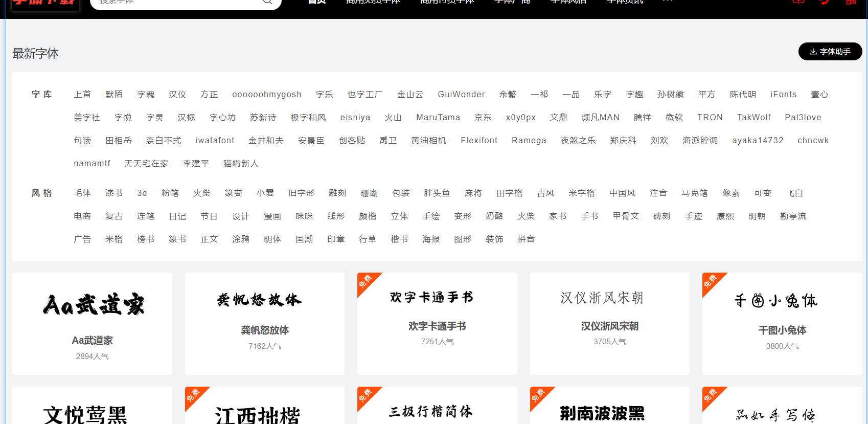Click the 免费 badge on 荆南波波黑 card
The width and height of the screenshot is (868, 424).
point(538,395)
